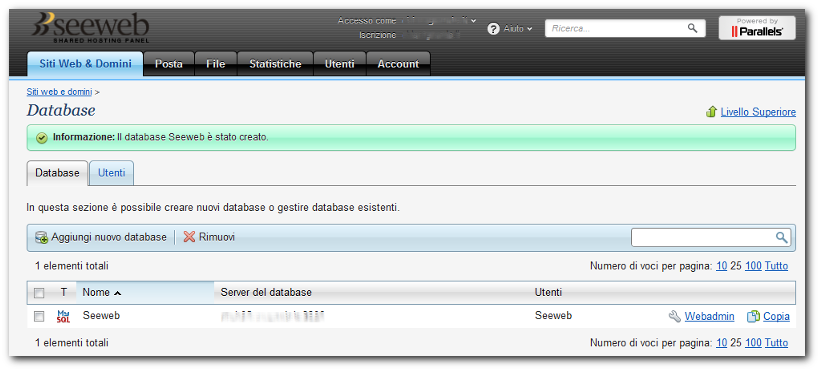The width and height of the screenshot is (820, 371).
Task: Click the Seeweb user in Utenti column
Action: pyautogui.click(x=553, y=316)
